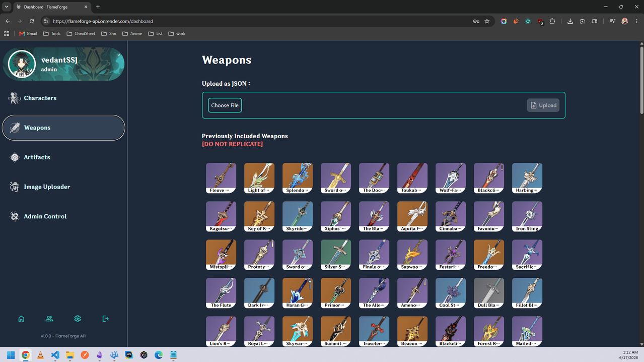644x362 pixels.
Task: Select the Mistspli weapon thumbnail
Action: (221, 255)
